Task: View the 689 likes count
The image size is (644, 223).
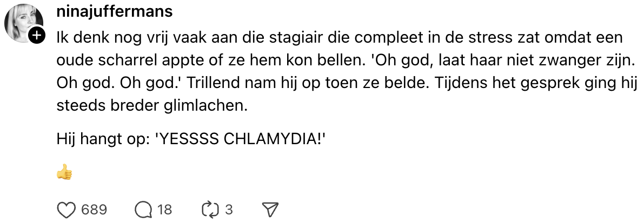Action: pos(94,210)
